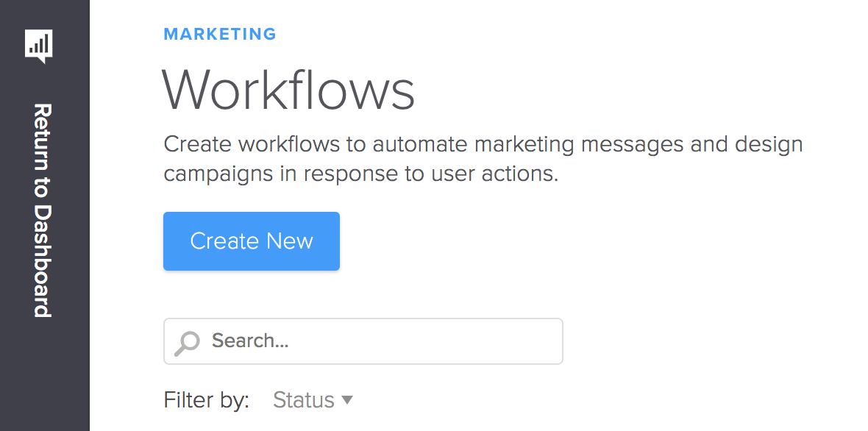The height and width of the screenshot is (431, 868).
Task: Click the word 'Dashboard' in the sidebar
Action: click(43, 261)
